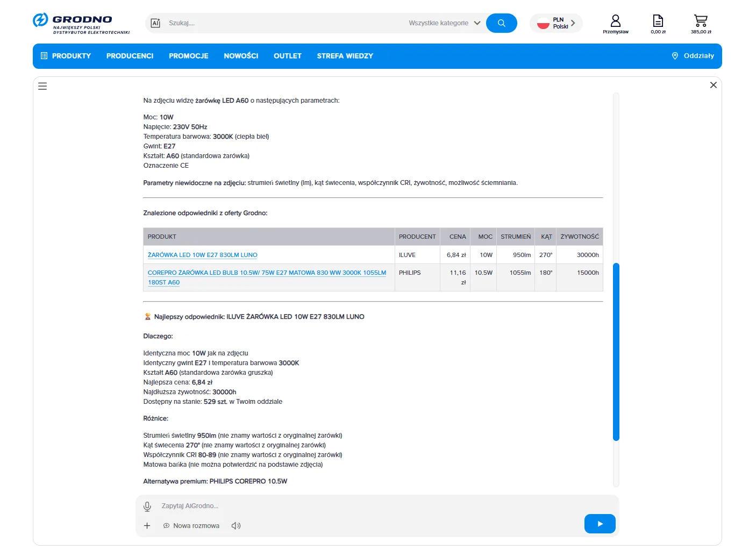Screen dimensions: 756x549
Task: Open ŻARÓWKA LED 10W E27 830LM LUNO link
Action: [203, 255]
